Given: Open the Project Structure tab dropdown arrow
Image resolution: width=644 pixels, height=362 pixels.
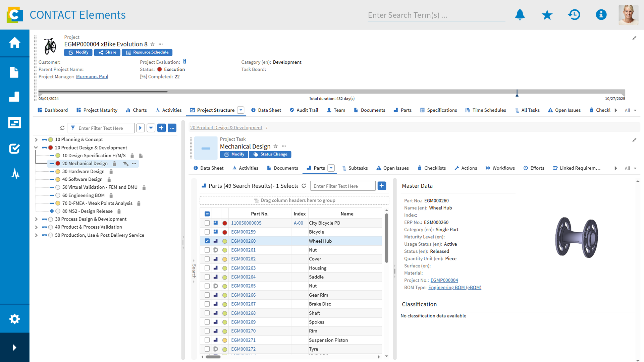Looking at the screenshot, I should pyautogui.click(x=241, y=110).
